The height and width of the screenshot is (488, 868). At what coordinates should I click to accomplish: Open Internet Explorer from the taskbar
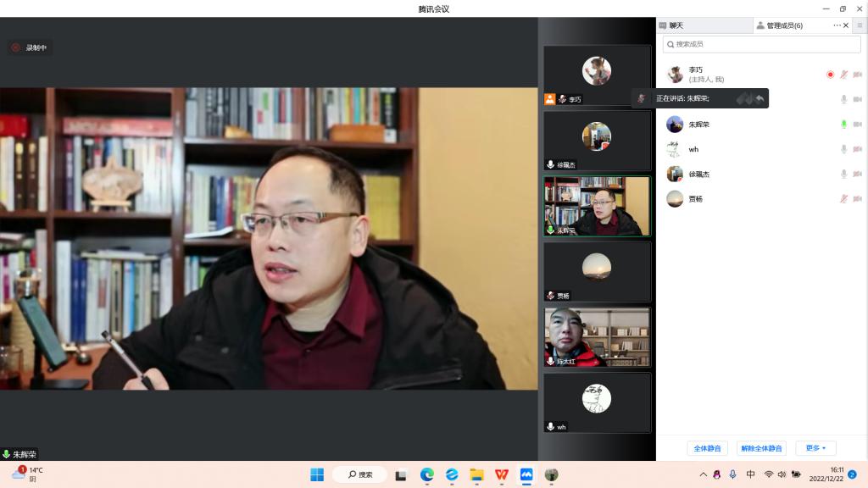tap(452, 474)
